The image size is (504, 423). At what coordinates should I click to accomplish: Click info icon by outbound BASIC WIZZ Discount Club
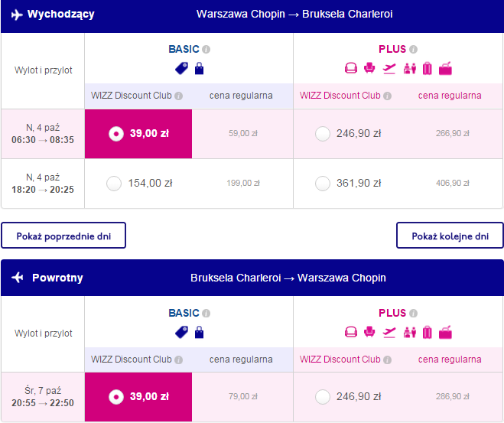tap(178, 96)
